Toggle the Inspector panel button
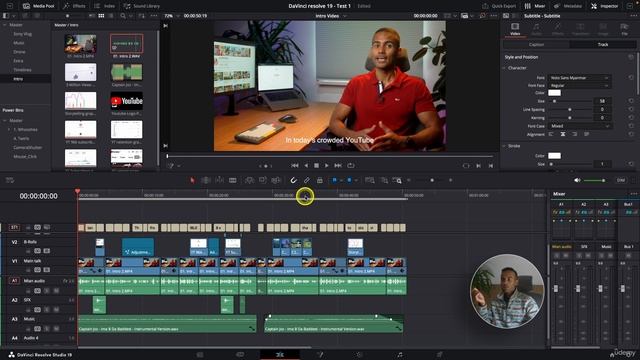Screen dimensions: 640x360 (x=604, y=6)
